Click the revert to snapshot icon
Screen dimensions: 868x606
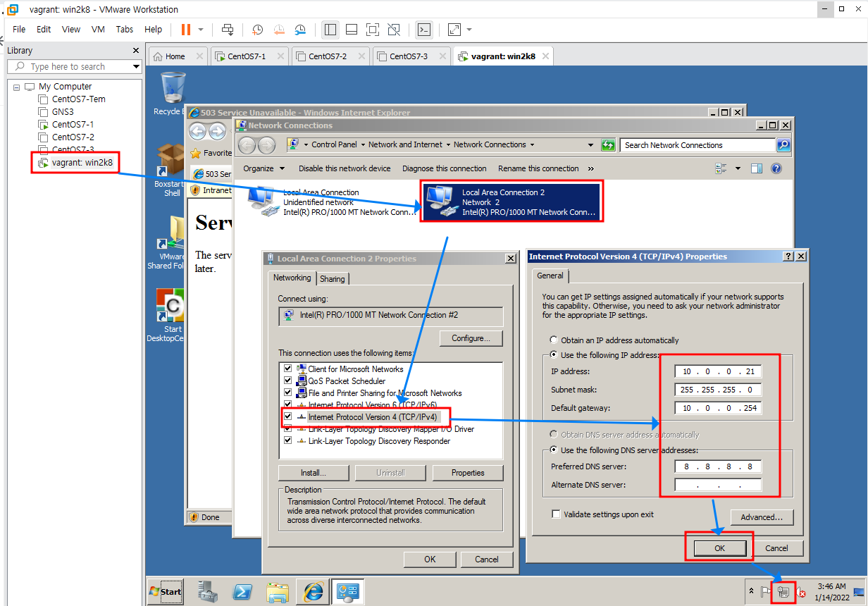click(x=279, y=30)
